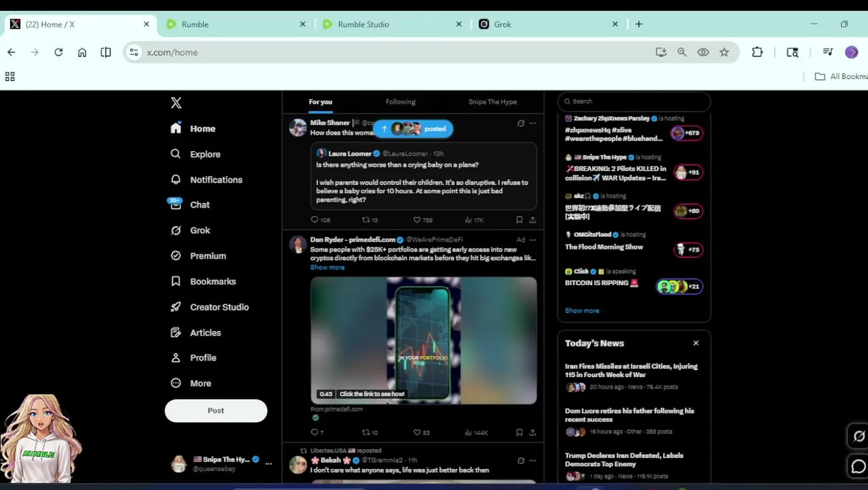Click the Bookmarks bookmark icon in sidebar

(x=176, y=281)
